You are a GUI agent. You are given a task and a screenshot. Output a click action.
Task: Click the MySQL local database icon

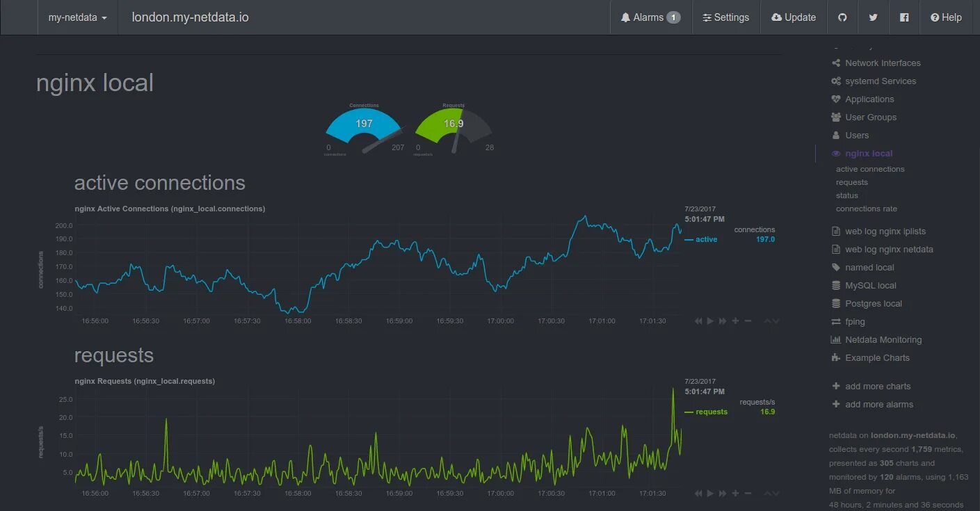[836, 285]
